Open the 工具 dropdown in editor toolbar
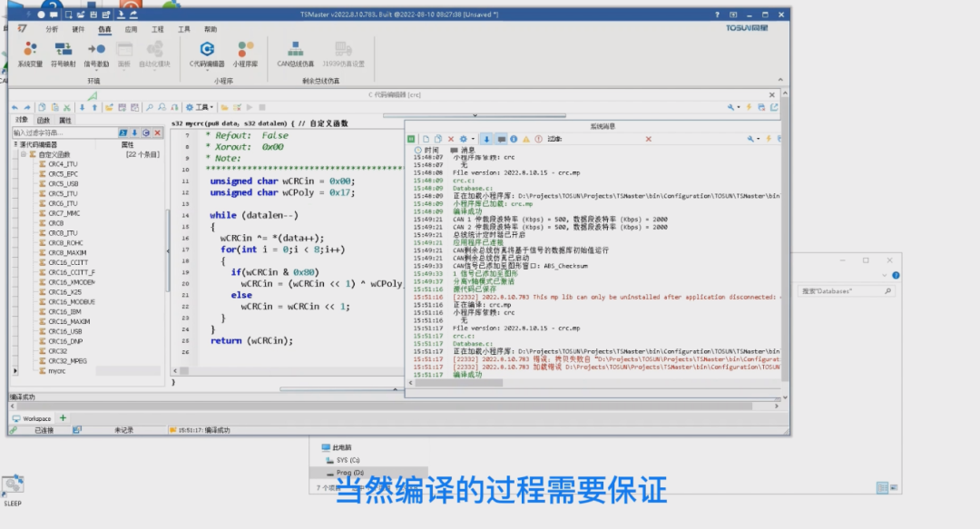Viewport: 980px width, 529px height. click(x=200, y=108)
